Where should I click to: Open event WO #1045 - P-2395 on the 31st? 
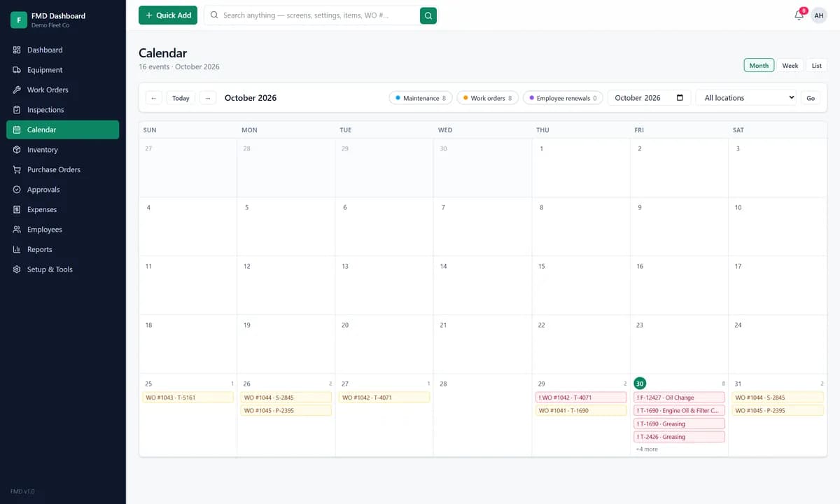(778, 411)
